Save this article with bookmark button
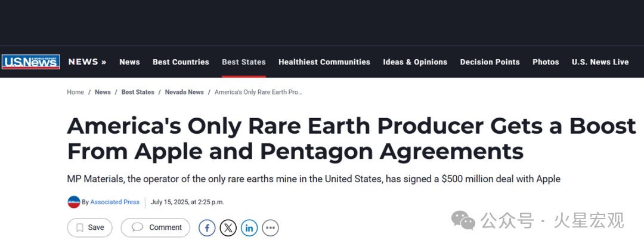 89,227
